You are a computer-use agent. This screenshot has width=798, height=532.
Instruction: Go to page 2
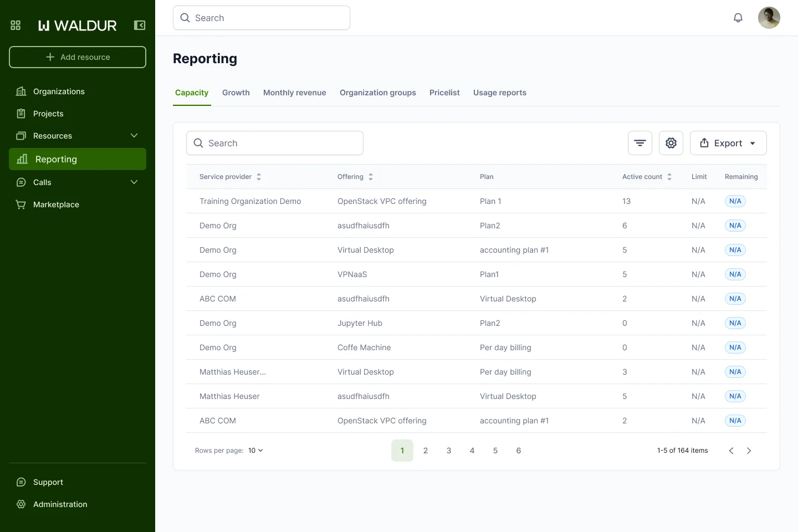426,451
